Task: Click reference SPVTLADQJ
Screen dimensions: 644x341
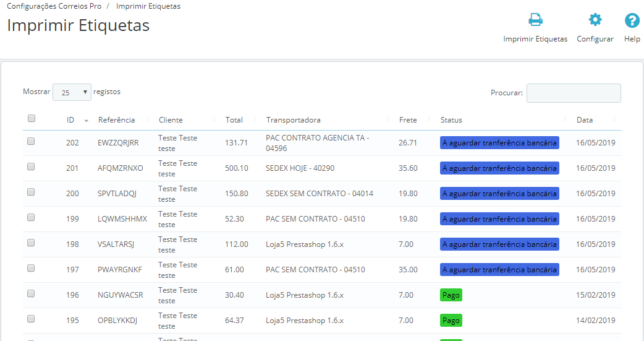Action: (117, 193)
